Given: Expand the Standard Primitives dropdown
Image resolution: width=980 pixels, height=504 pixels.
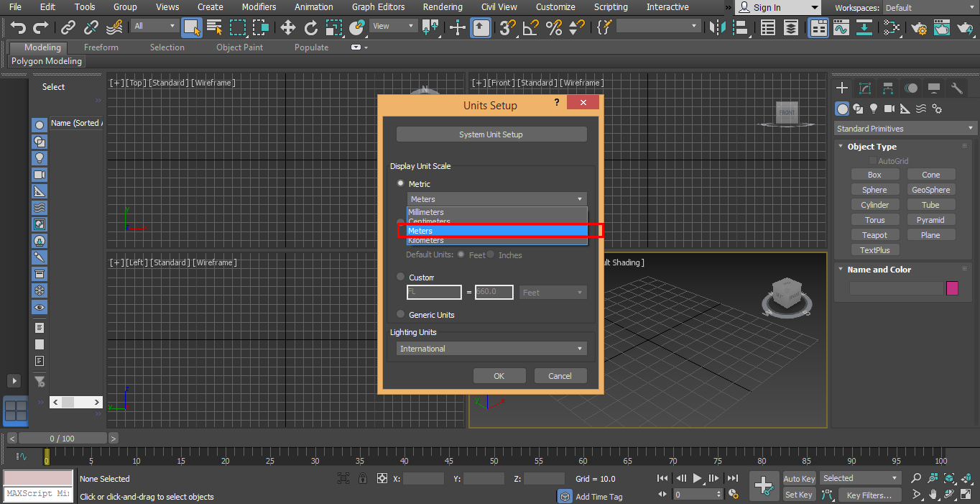Looking at the screenshot, I should coord(905,129).
